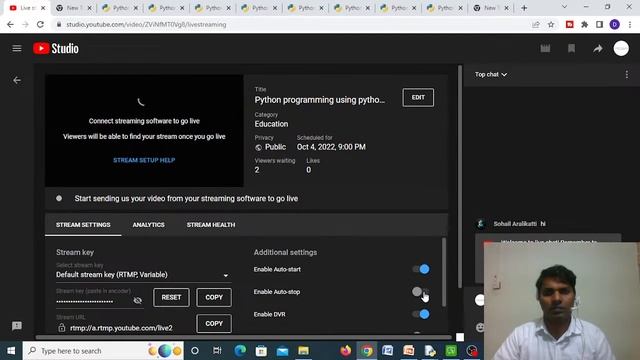Open Task View from the taskbar
This screenshot has width=640, height=360.
click(x=217, y=351)
